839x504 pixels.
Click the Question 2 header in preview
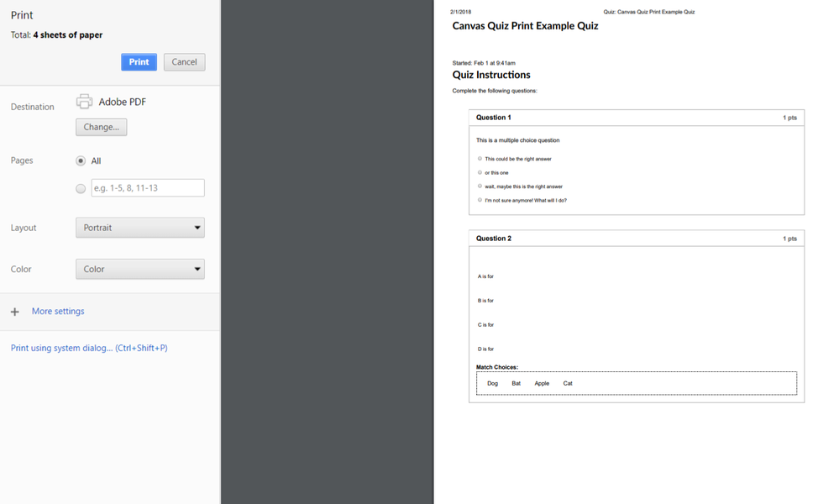(494, 239)
